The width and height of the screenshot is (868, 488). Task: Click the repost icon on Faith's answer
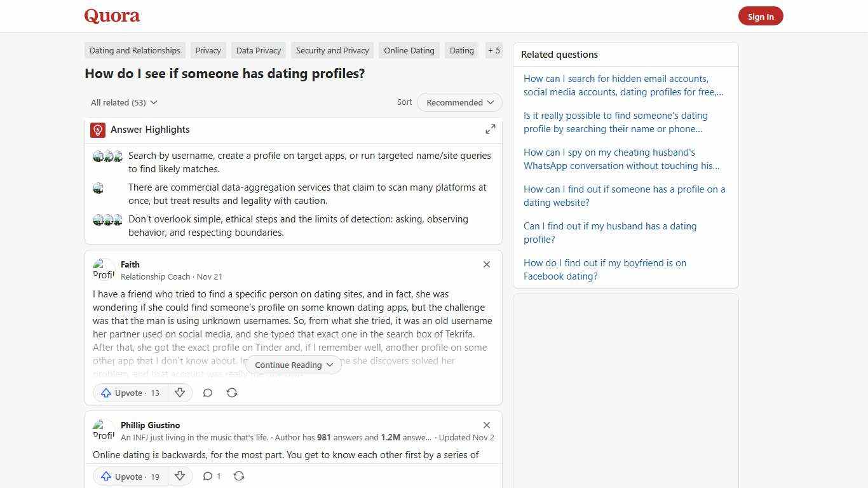pos(232,393)
